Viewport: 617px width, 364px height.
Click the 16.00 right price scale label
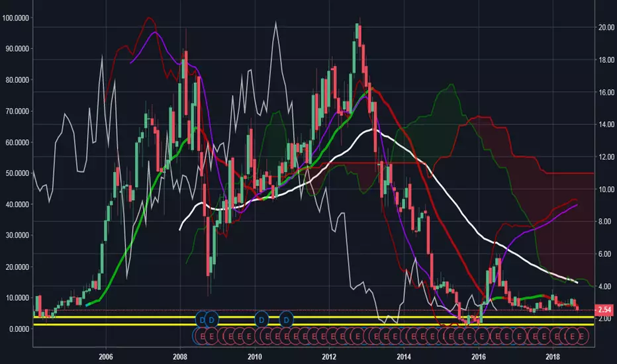click(606, 92)
